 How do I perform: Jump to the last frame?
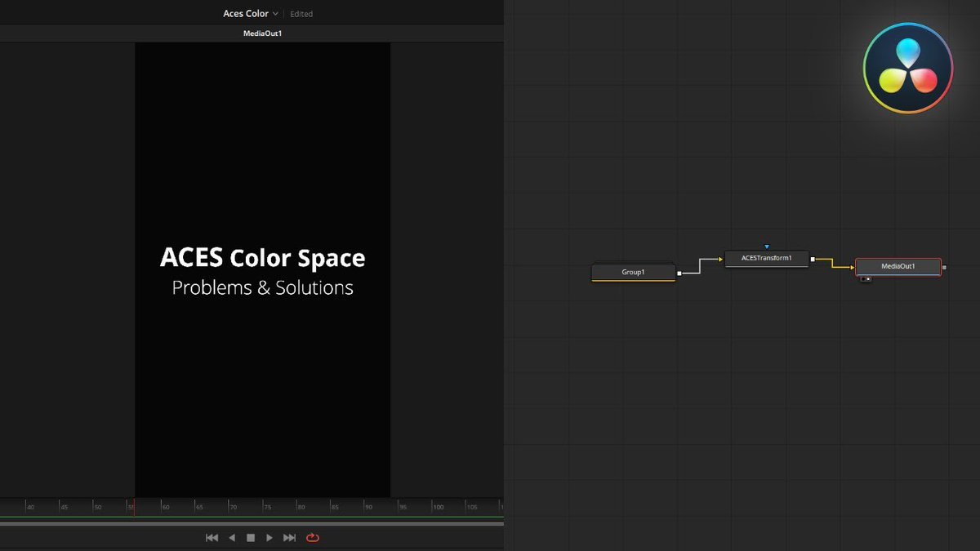pyautogui.click(x=289, y=538)
